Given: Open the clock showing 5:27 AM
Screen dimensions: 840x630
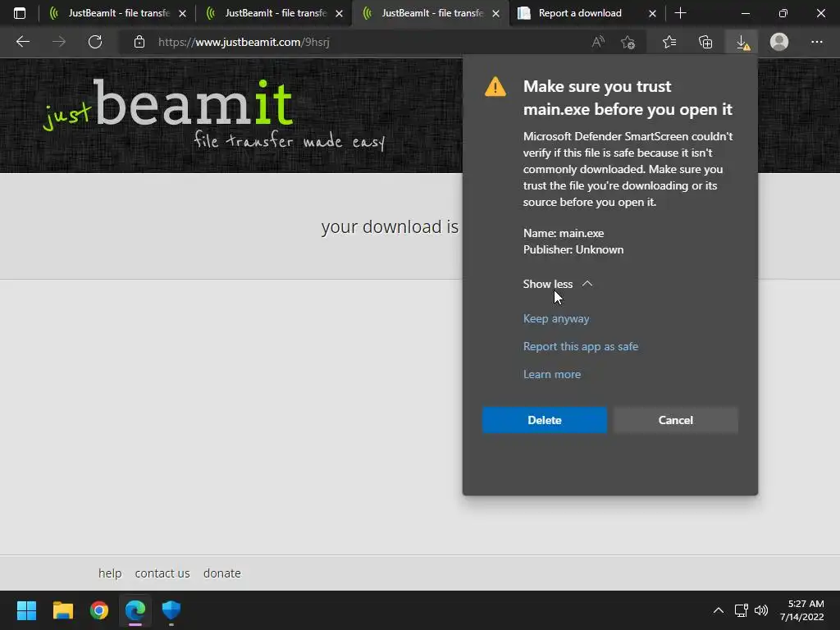Looking at the screenshot, I should 801,610.
